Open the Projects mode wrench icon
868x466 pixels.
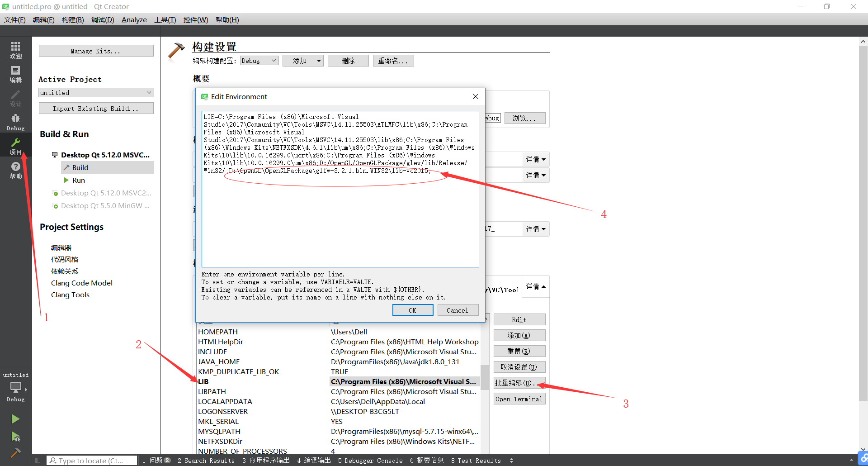click(16, 146)
